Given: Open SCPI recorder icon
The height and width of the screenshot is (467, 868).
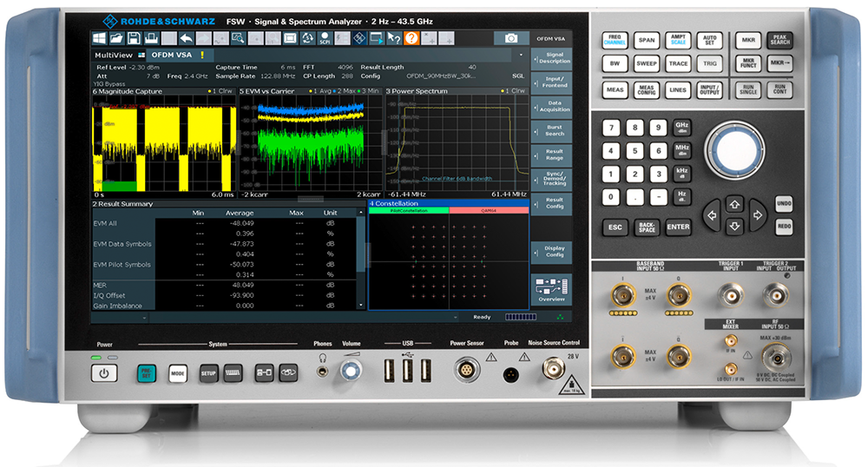Looking at the screenshot, I should pos(325,38).
